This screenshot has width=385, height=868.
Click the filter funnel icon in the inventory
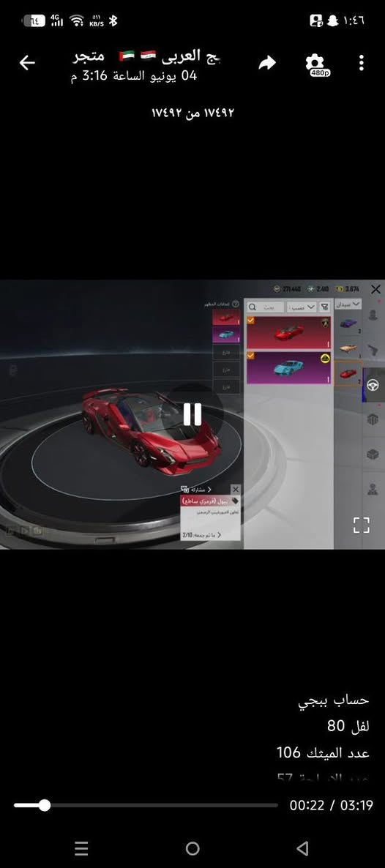325,307
